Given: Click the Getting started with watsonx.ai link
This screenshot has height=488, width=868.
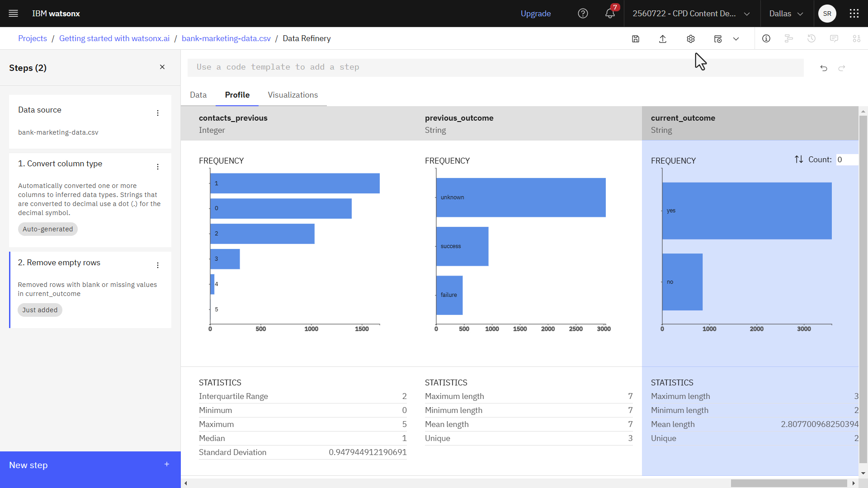Looking at the screenshot, I should [114, 38].
